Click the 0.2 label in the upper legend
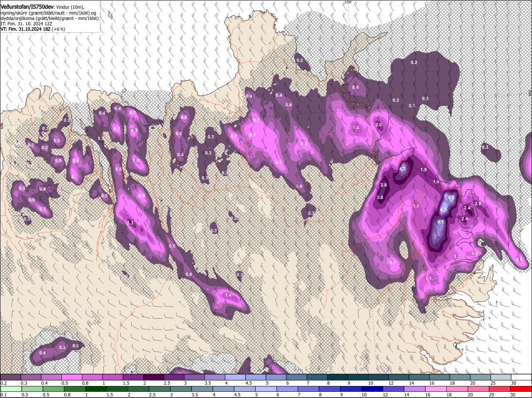Viewport: 532px width, 398px height. point(3,383)
